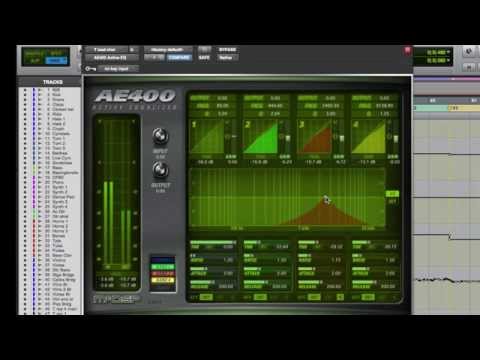This screenshot has width=480, height=360.
Task: Open the insert position selector labeled b
Action: (133, 50)
